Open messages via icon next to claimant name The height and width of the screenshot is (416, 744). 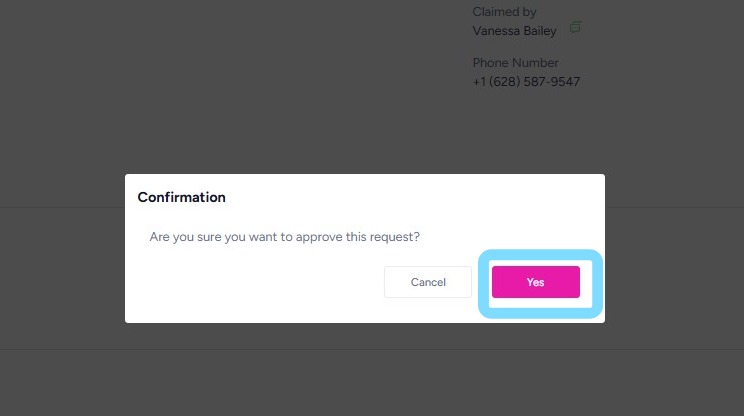[x=576, y=27]
